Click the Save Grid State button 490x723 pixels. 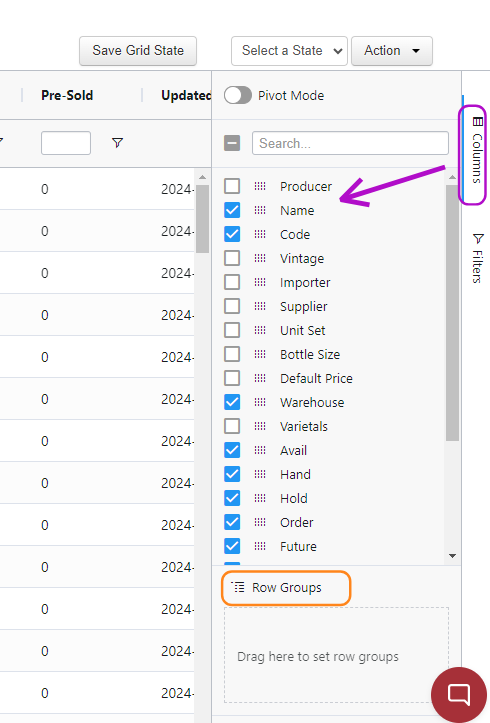tap(138, 51)
